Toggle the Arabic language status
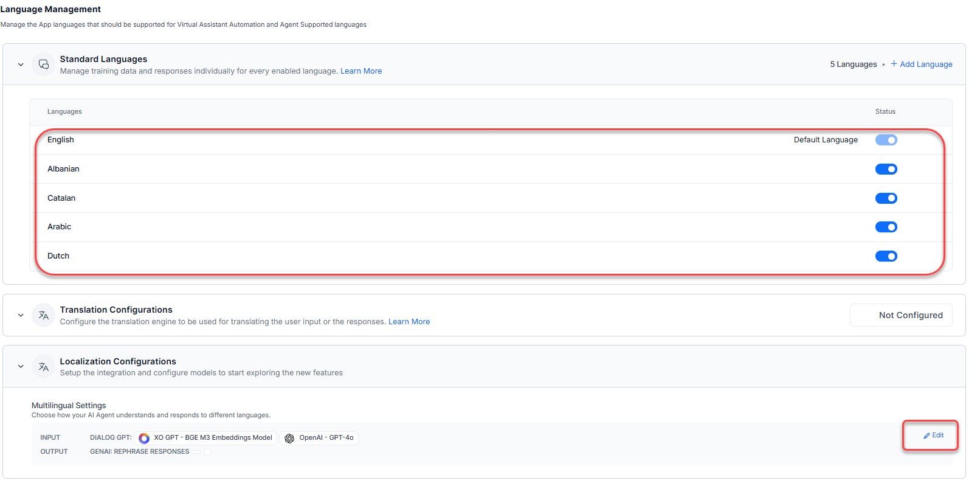Image resolution: width=980 pixels, height=483 pixels. (x=886, y=227)
